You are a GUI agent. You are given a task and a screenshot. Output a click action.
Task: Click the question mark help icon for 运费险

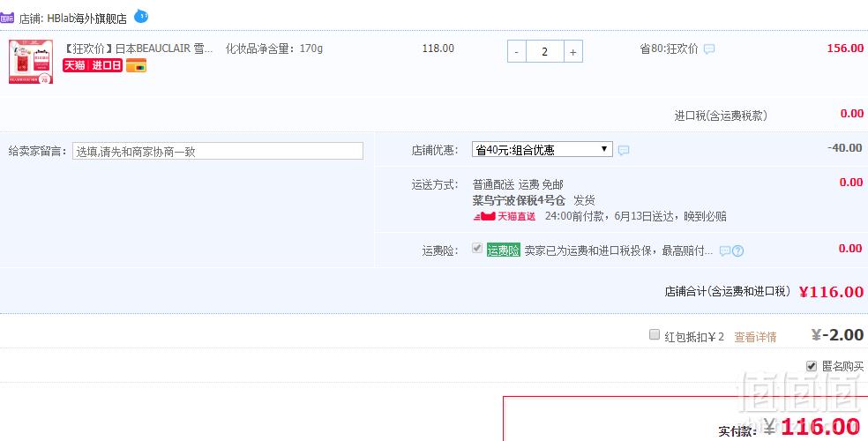coord(738,251)
